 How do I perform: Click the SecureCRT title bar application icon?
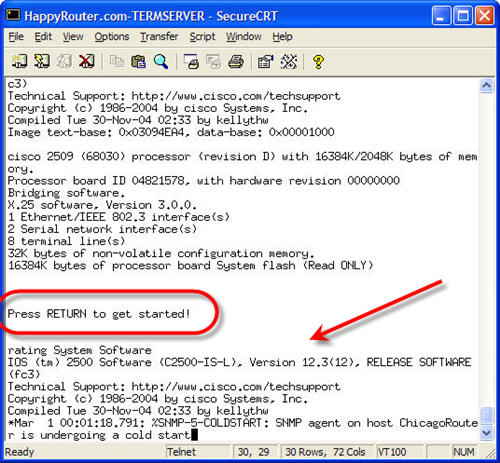pos(13,15)
